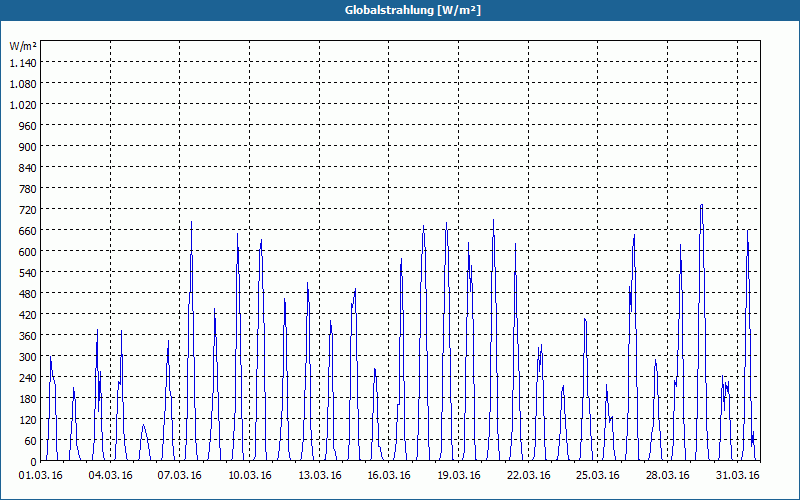Select the 01.03.16 date label
The image size is (800, 500).
tap(40, 476)
